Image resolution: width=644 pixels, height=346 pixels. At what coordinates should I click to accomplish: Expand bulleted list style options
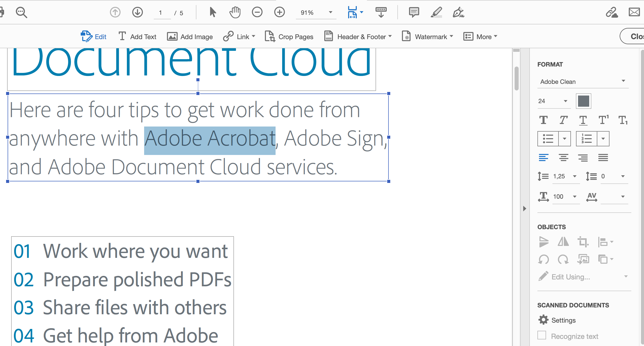[x=565, y=139]
